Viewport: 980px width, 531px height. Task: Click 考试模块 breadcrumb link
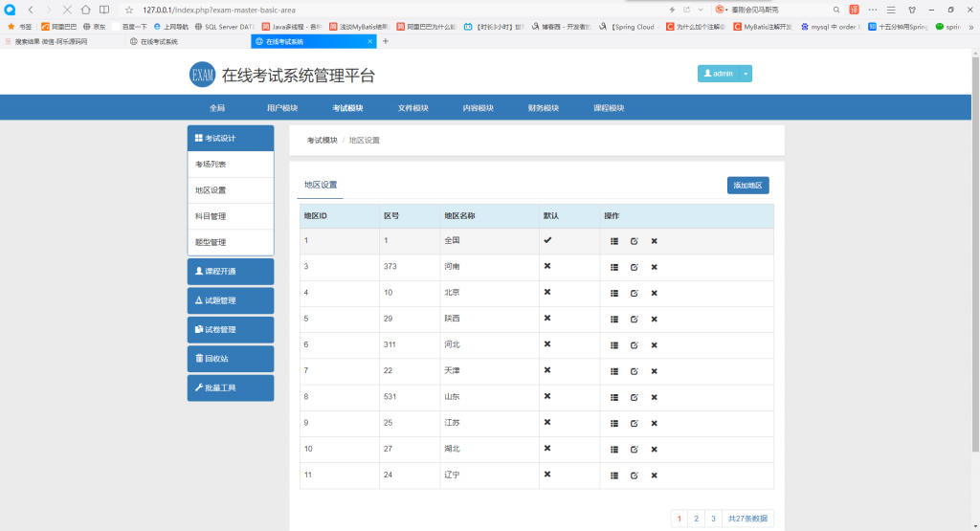(x=322, y=141)
